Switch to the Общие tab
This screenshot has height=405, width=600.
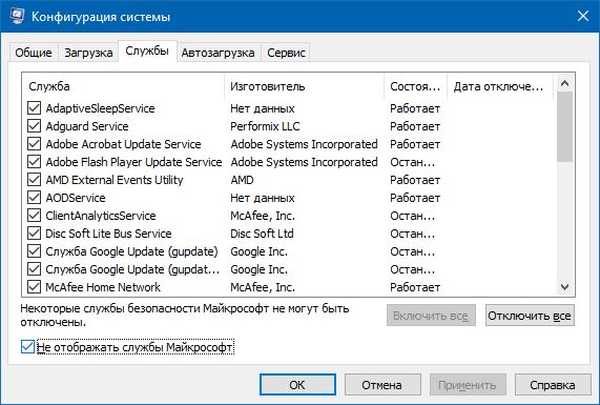[33, 53]
